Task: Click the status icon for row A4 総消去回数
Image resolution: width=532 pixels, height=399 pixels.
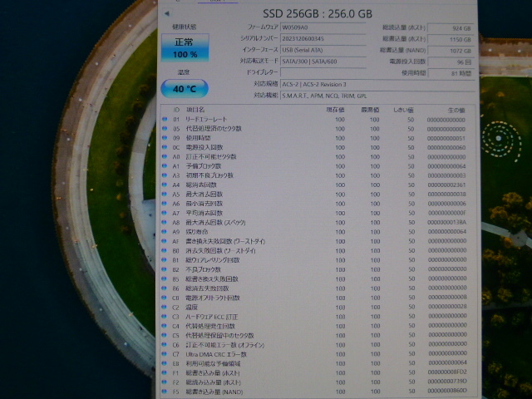Action: tap(165, 185)
